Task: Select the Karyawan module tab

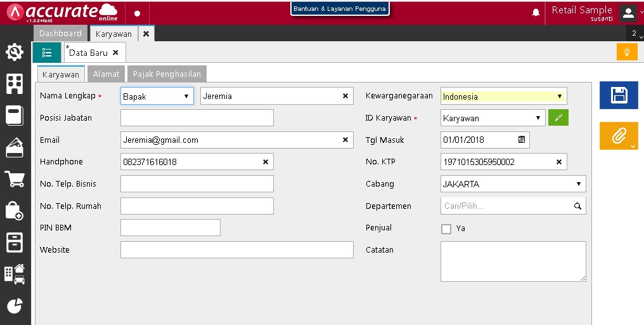Action: (x=113, y=34)
